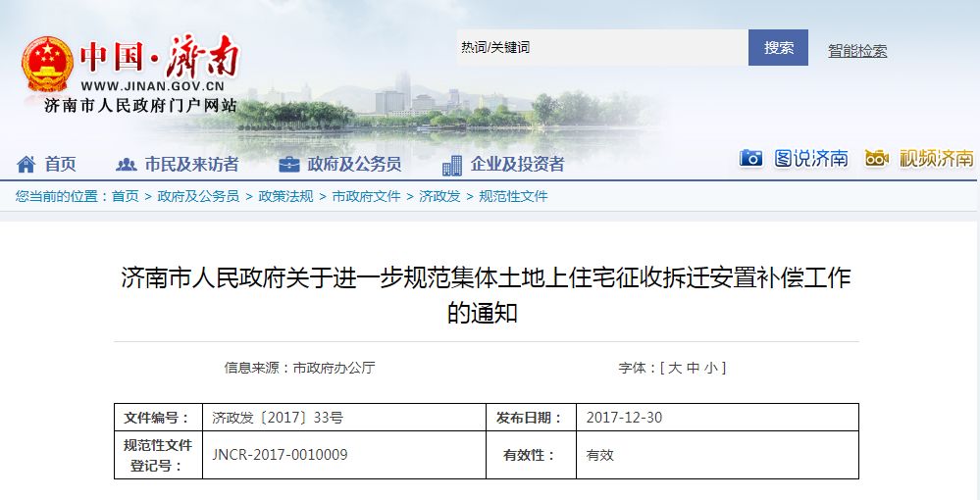This screenshot has width=980, height=500.
Task: Click the people icon for 市民及来访者
Action: click(x=126, y=165)
